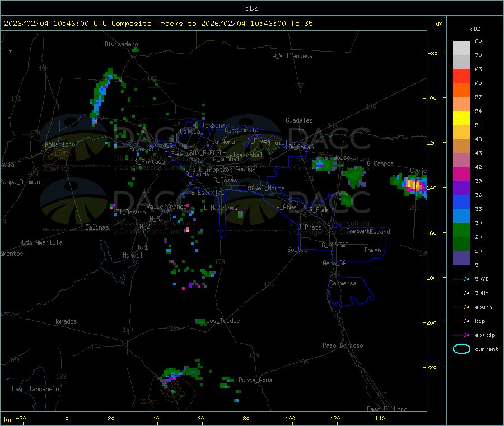The width and height of the screenshot is (504, 426).
Task: Pick the blue 35-36 dBZ color swatch
Action: (x=461, y=202)
